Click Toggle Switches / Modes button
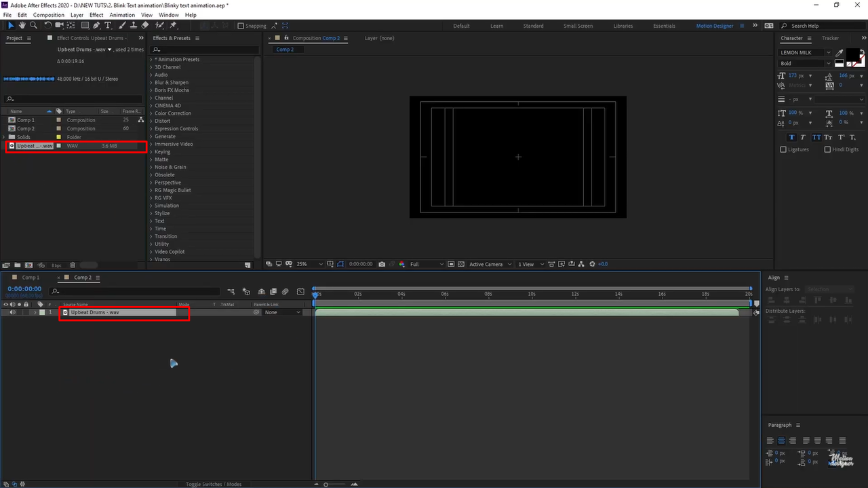Screen dimensions: 868x488 tap(214, 484)
